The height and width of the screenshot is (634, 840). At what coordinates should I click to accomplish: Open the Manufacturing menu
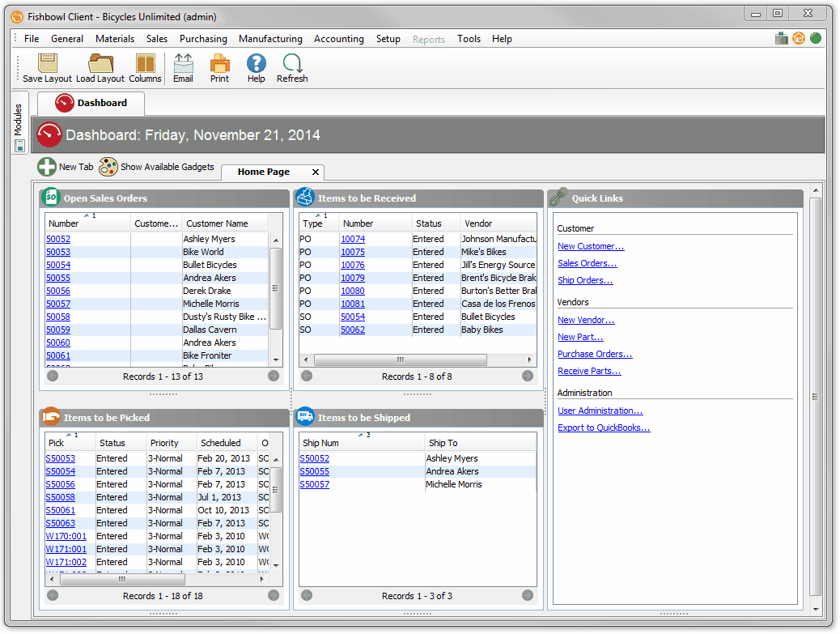coord(270,39)
